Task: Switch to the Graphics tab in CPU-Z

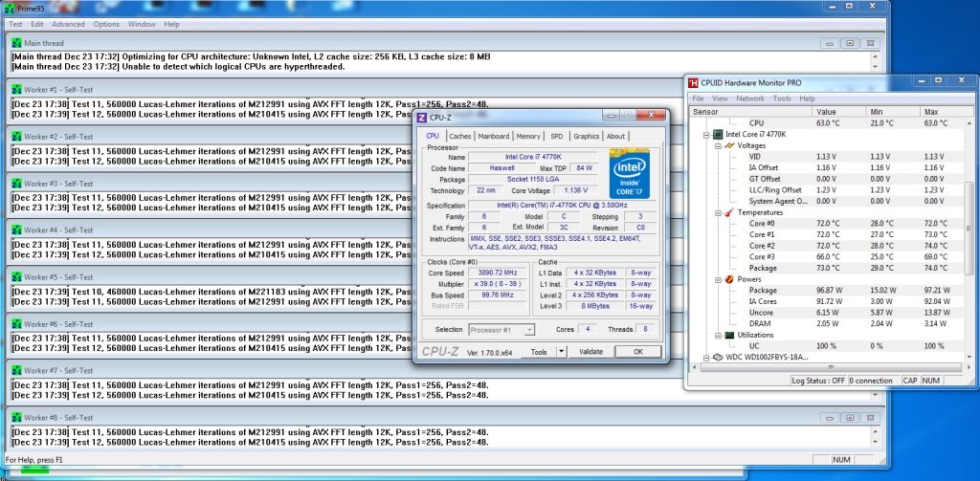Action: [587, 136]
